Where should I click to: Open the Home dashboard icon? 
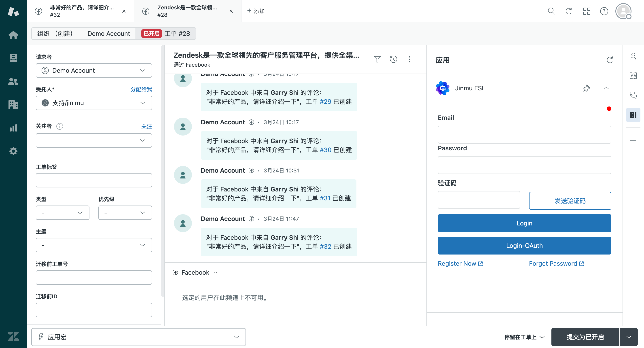(x=13, y=35)
